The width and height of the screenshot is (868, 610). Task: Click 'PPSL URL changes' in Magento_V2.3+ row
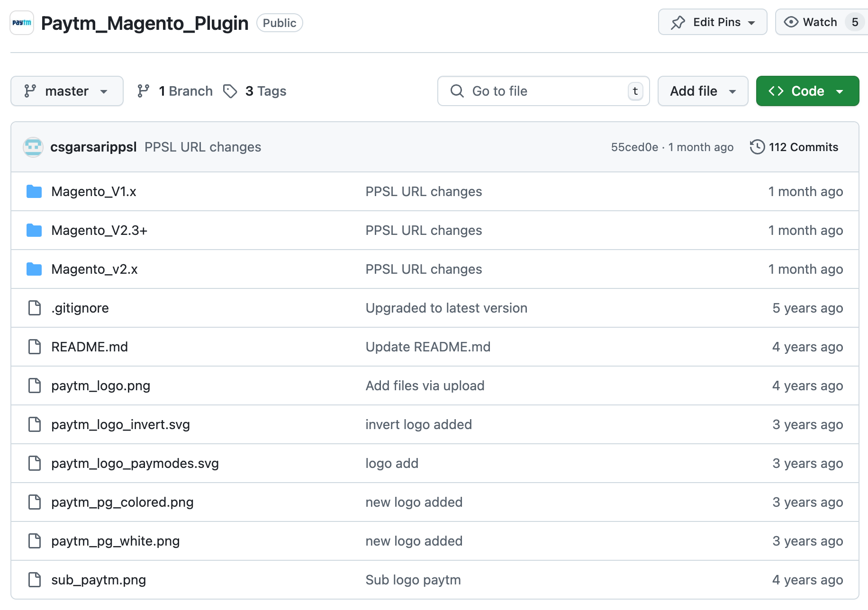[x=424, y=230]
